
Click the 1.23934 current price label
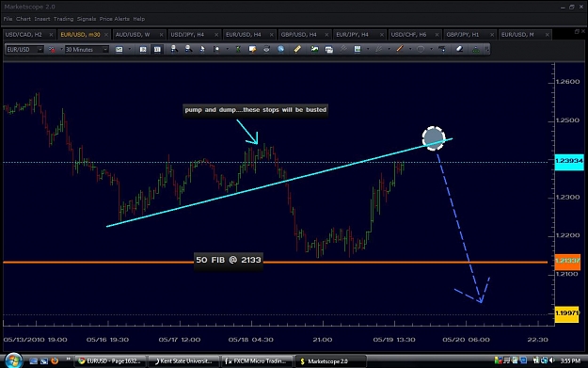pyautogui.click(x=569, y=161)
